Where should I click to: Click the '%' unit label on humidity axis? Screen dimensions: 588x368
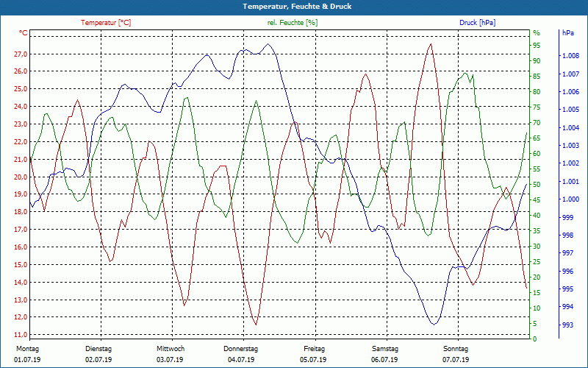[x=537, y=33]
